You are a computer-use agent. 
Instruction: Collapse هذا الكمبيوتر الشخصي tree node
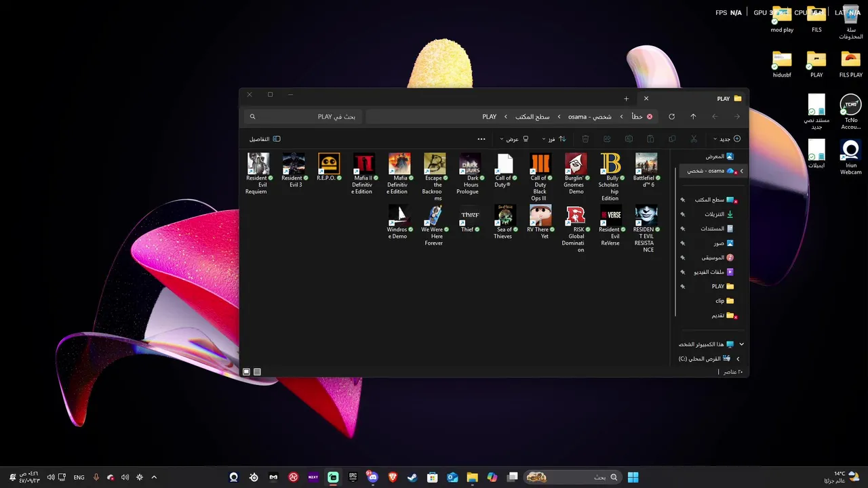pos(741,344)
